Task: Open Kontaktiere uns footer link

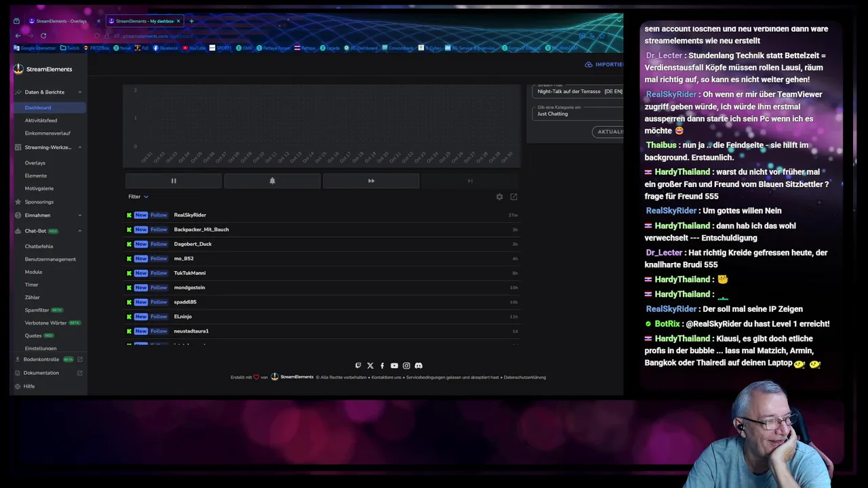Action: [x=387, y=378]
